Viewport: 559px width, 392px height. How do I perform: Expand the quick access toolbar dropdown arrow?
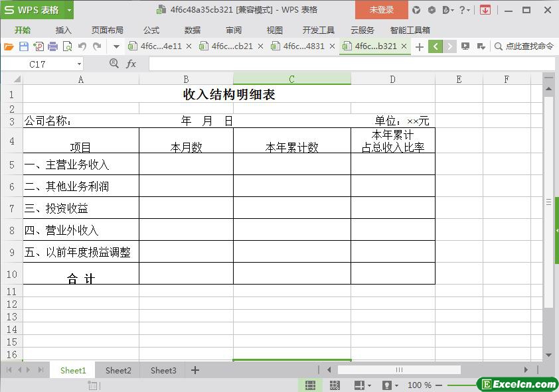coord(116,46)
